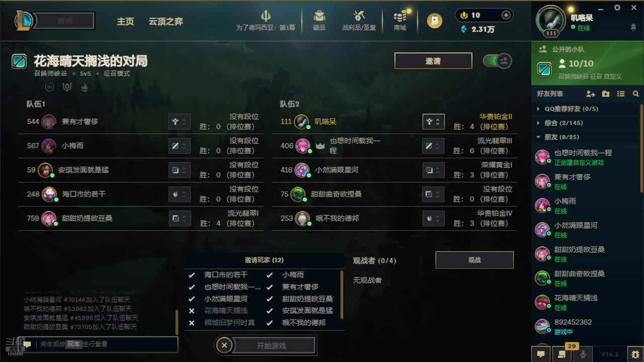This screenshot has width=644, height=362.
Task: Toggle the X mark beside 倾城旧梦何时真
Action: coord(191,323)
